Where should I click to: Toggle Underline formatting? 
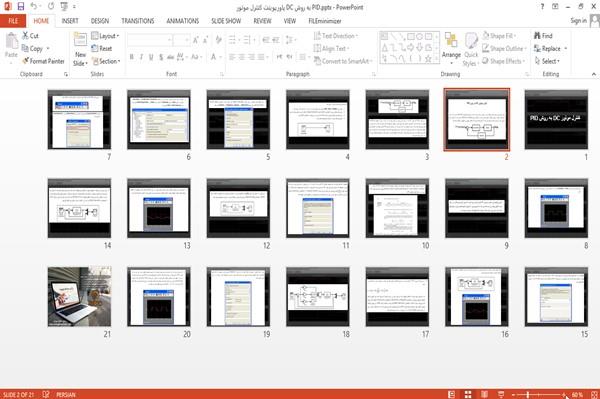tap(151, 57)
